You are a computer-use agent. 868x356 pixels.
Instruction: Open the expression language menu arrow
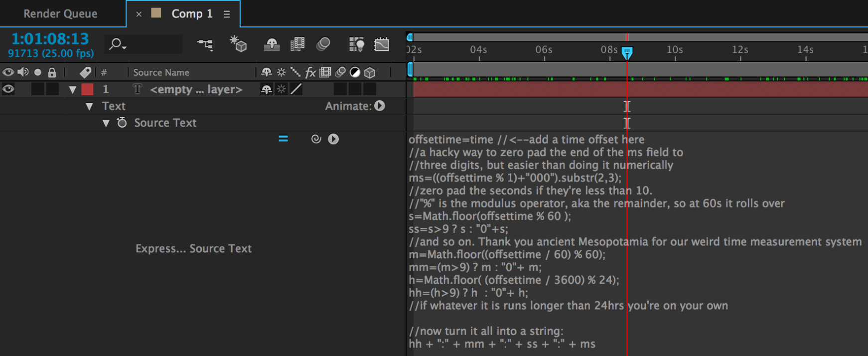tap(333, 139)
